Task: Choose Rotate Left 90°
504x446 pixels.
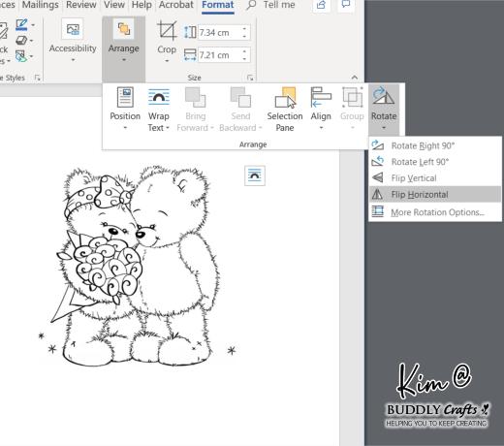Action: click(435, 162)
